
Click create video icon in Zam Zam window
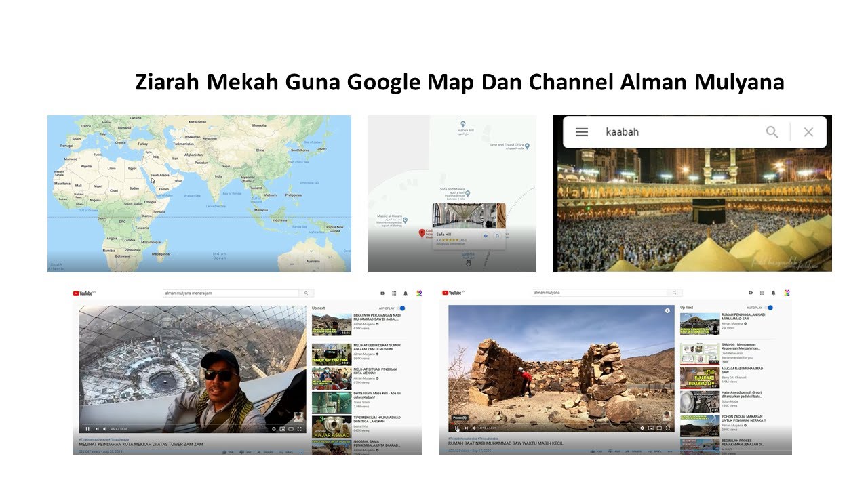point(382,293)
